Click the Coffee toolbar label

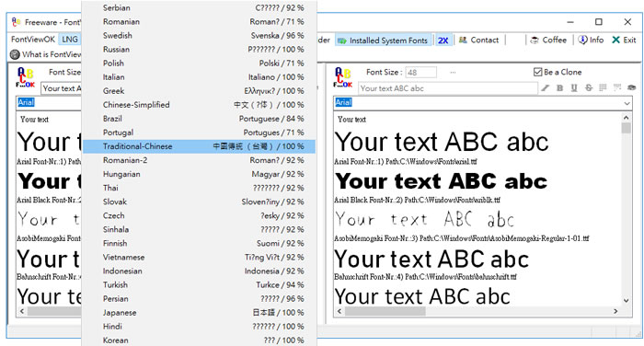tap(554, 40)
